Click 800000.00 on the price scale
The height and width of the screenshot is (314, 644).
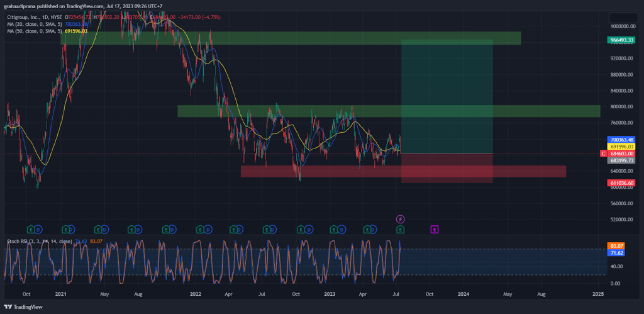coord(622,107)
